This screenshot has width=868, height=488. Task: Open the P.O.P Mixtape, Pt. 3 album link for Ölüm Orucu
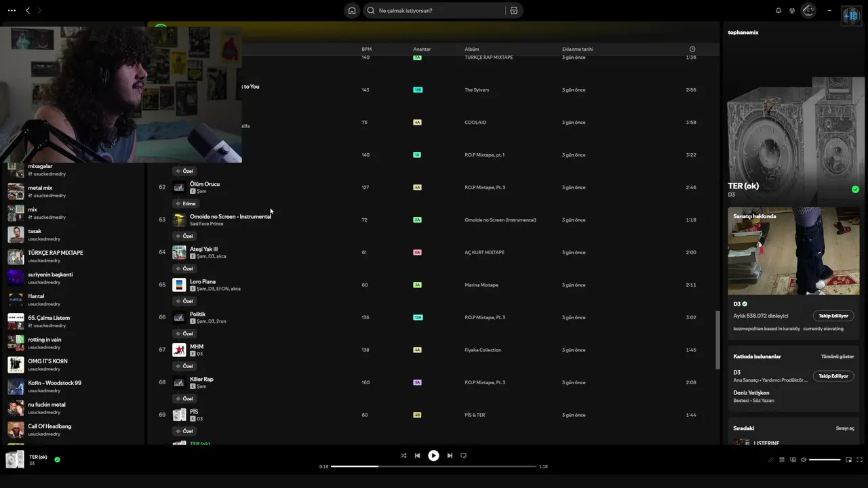point(485,188)
